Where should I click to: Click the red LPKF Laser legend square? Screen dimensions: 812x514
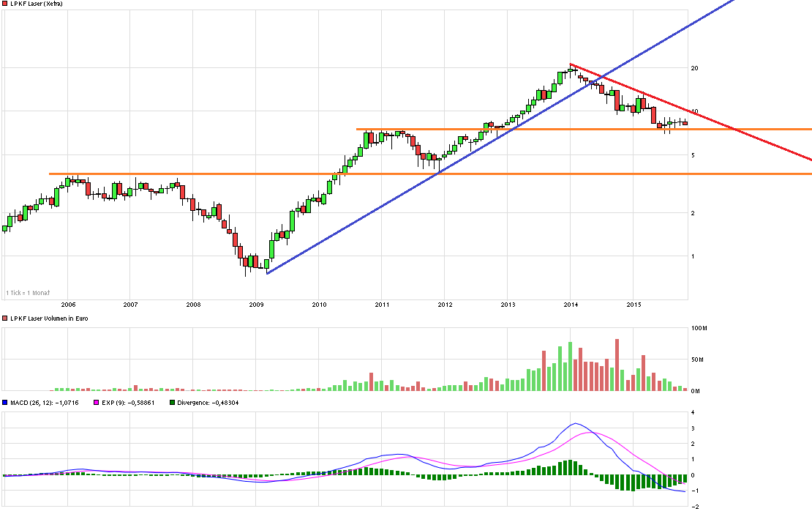(4, 4)
